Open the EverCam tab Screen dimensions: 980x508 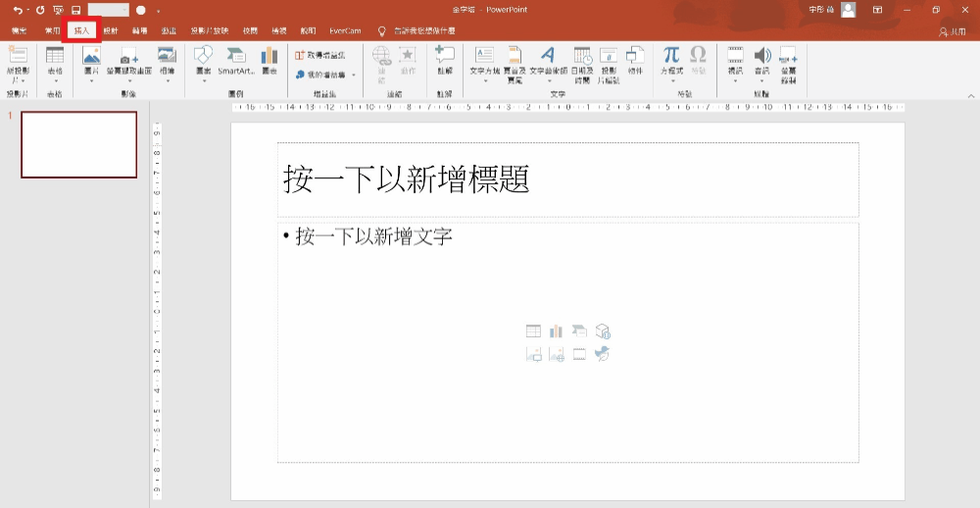(345, 31)
